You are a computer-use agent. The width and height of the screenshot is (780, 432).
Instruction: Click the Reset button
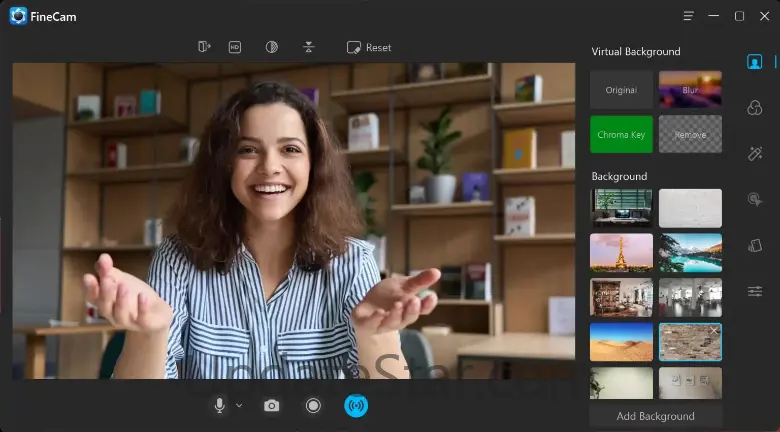(369, 48)
